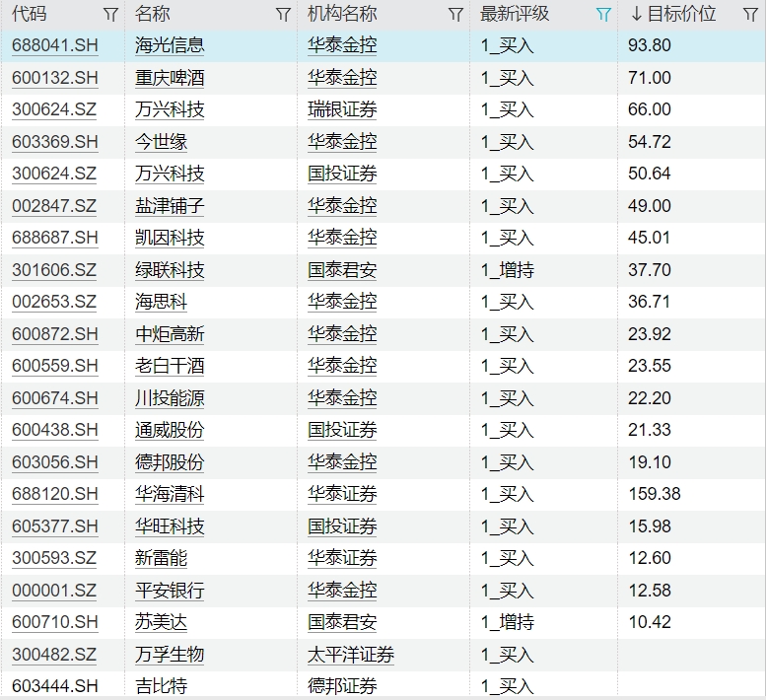Open stock name 绿联科技
This screenshot has height=700, width=766.
tap(170, 269)
